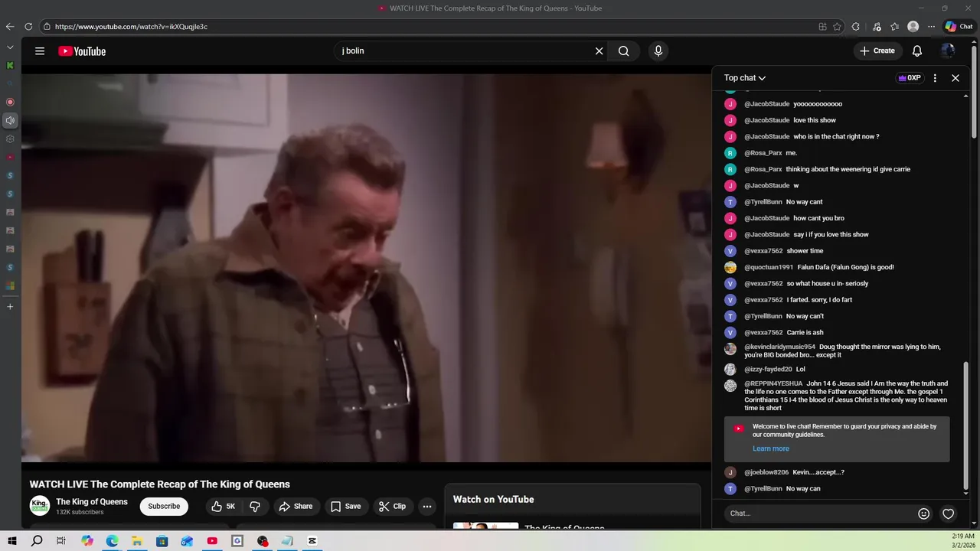Open File Explorer from taskbar
Image resolution: width=980 pixels, height=551 pixels.
[x=137, y=541]
